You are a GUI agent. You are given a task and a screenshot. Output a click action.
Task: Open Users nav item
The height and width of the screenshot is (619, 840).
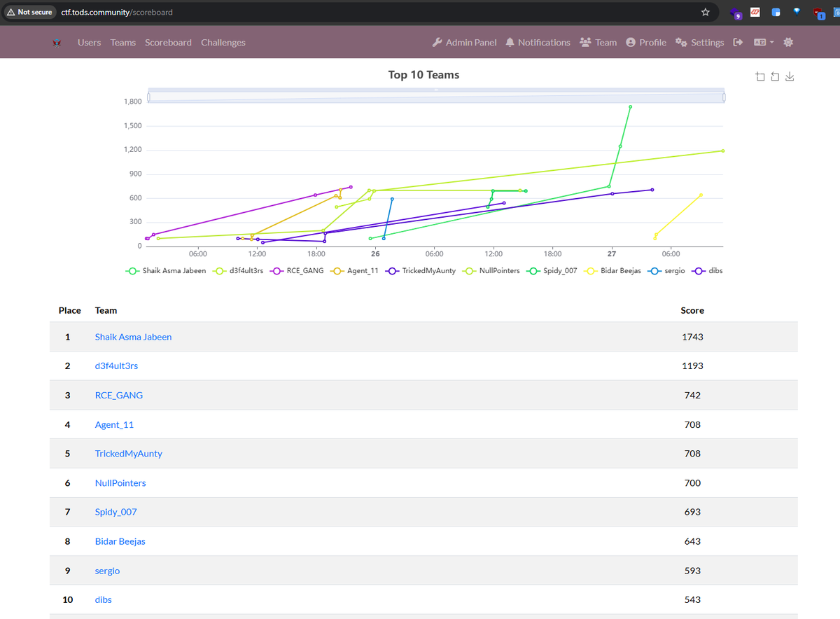89,43
